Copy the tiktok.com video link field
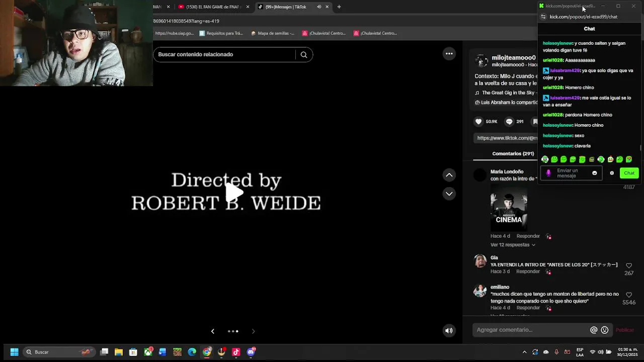The height and width of the screenshot is (362, 644). (506, 138)
